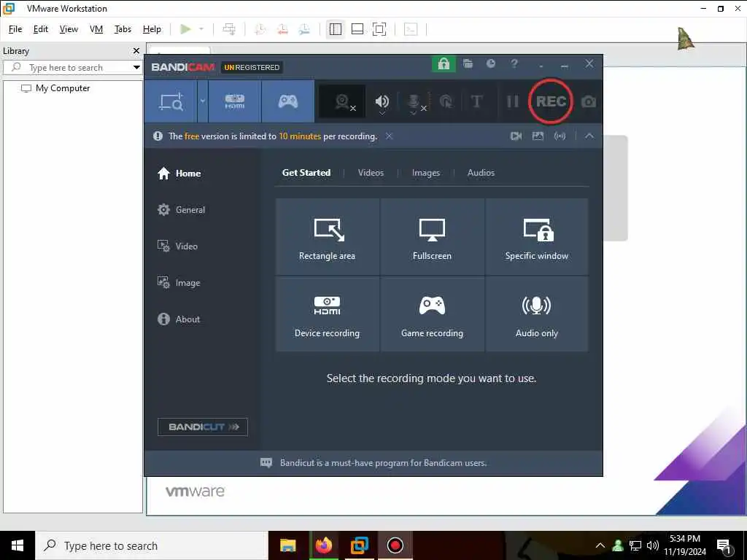The width and height of the screenshot is (747, 560).
Task: Switch to the Get Started tab
Action: click(306, 173)
